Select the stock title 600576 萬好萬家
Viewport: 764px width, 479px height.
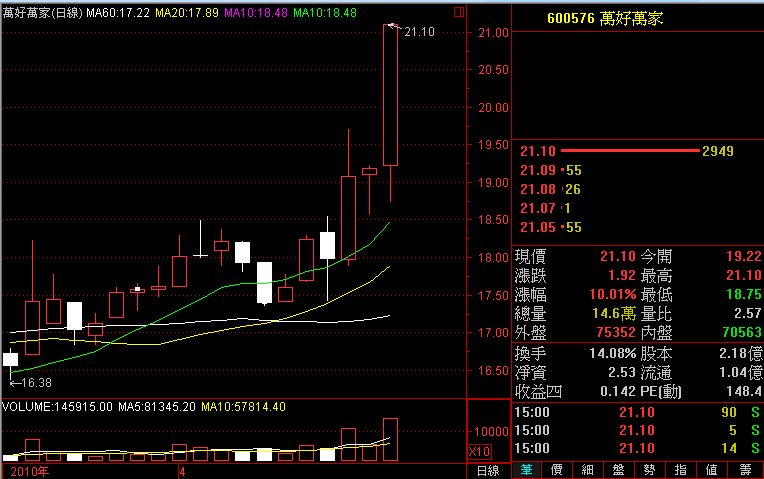(605, 19)
